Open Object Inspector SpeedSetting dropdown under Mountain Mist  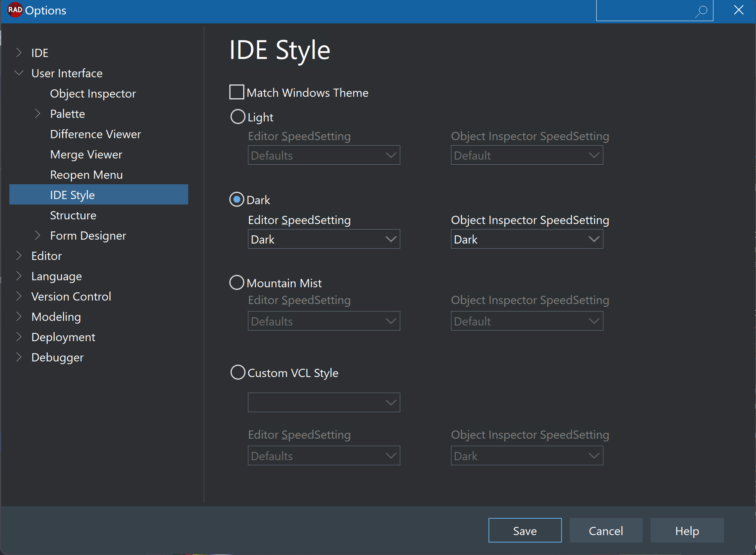527,321
